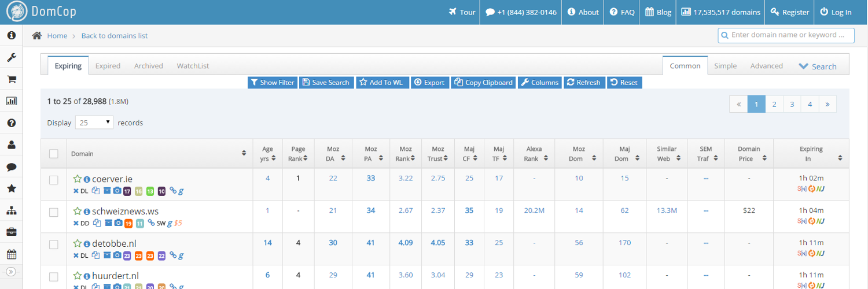
Task: Check the coerver.ie row checkbox
Action: 54,180
